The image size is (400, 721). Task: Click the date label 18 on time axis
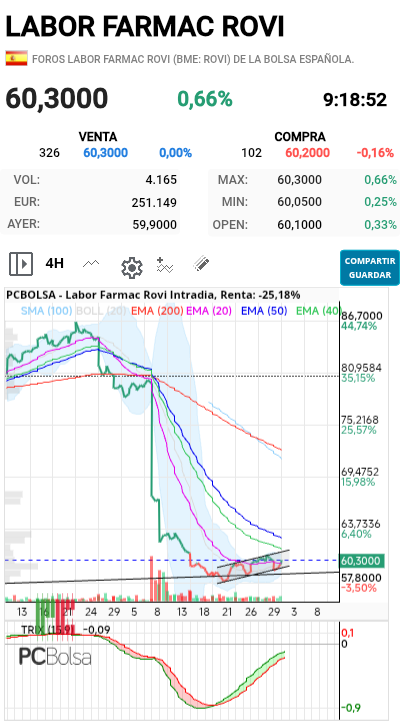pyautogui.click(x=204, y=612)
